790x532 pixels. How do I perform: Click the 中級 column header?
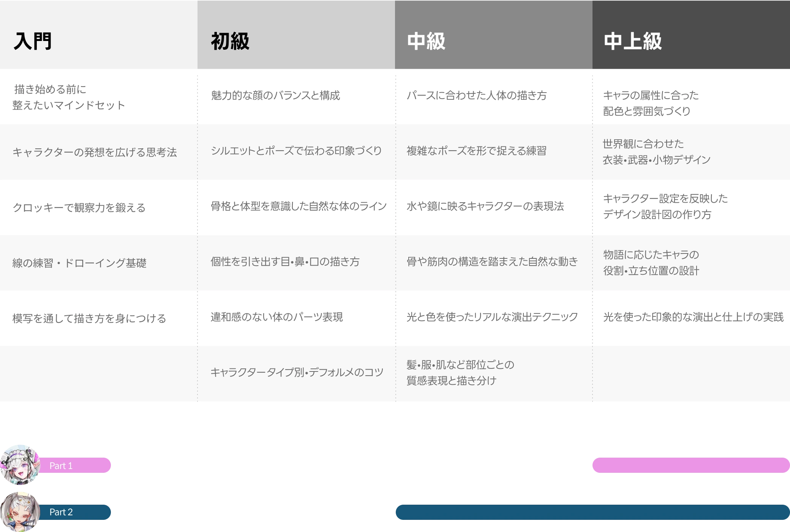coord(494,35)
